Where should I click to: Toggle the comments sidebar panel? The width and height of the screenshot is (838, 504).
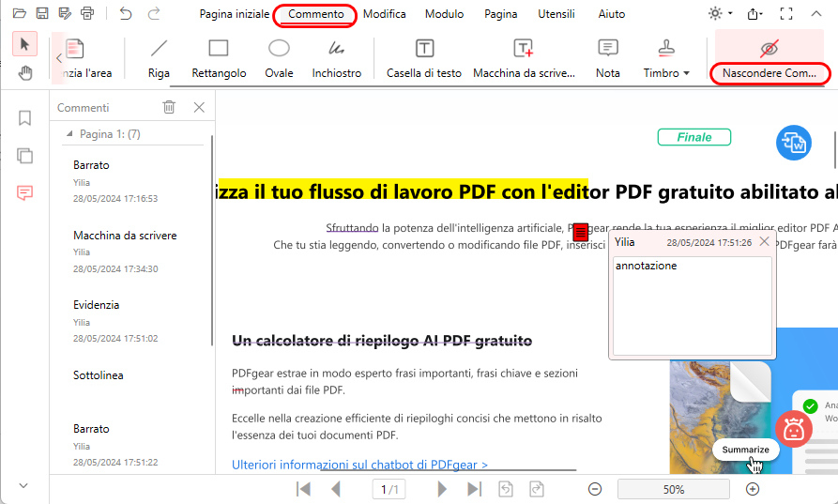tap(24, 192)
